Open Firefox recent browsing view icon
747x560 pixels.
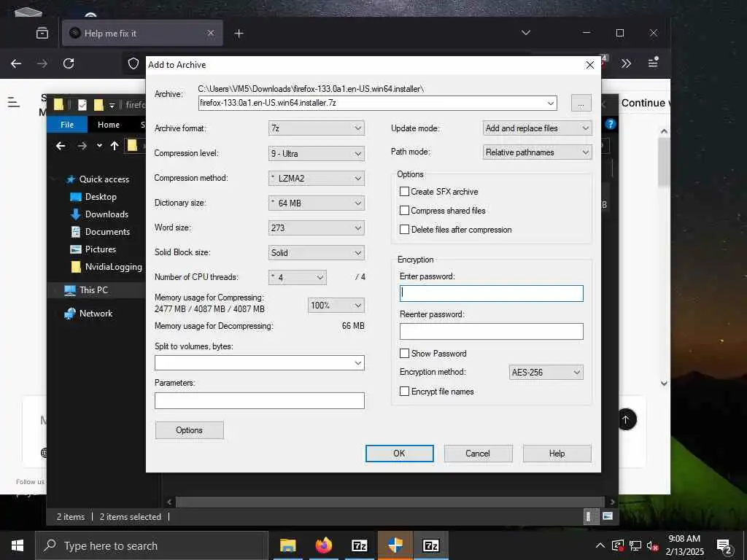(x=42, y=34)
